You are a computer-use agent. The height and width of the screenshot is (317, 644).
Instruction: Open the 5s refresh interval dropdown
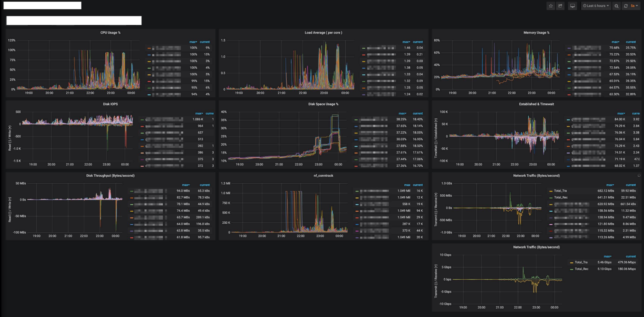[x=634, y=6]
